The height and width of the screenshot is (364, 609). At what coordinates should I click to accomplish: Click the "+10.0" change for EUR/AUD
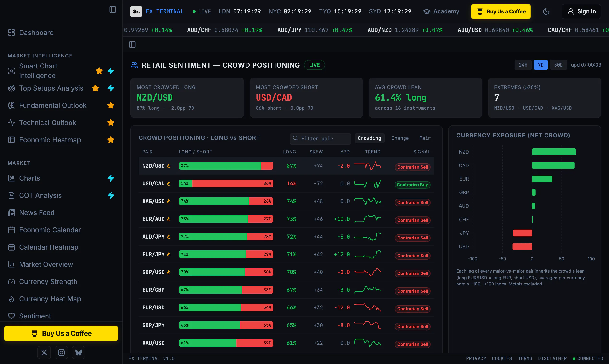coord(342,219)
